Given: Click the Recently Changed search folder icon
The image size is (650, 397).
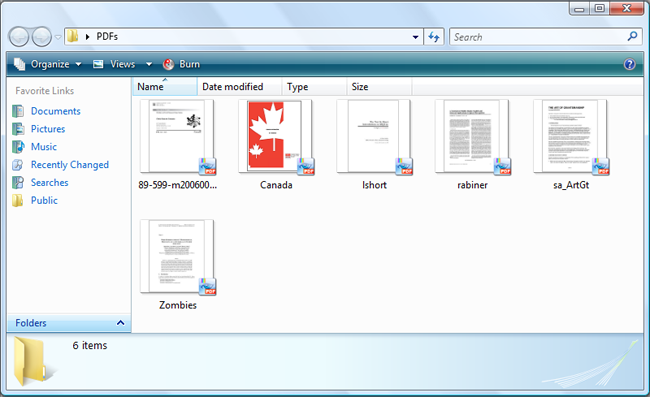Looking at the screenshot, I should (x=18, y=165).
